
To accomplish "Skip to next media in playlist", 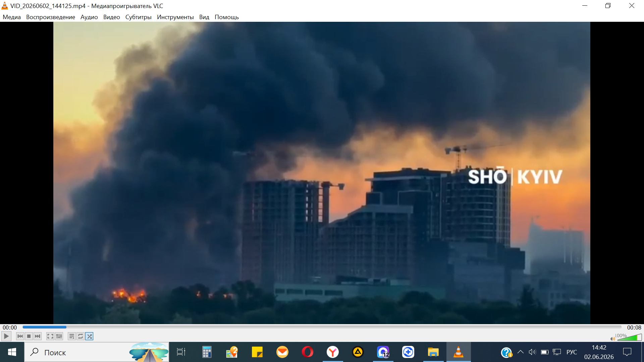I will tap(38, 336).
